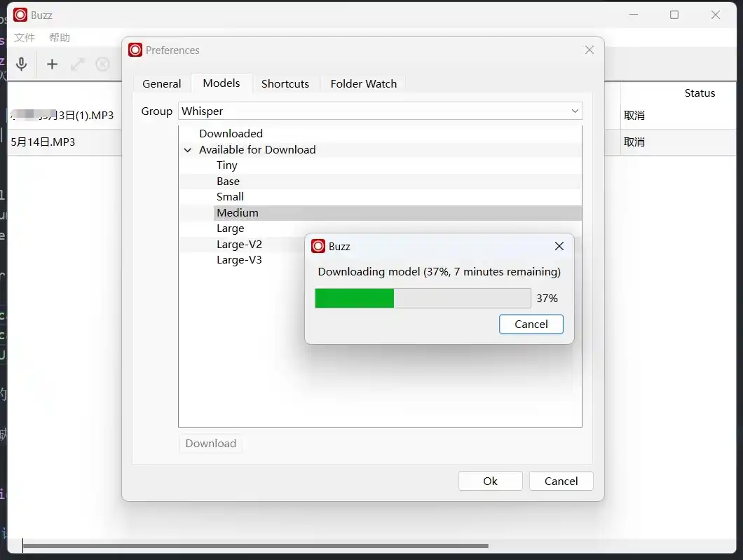The width and height of the screenshot is (743, 560).
Task: Click the microphone record icon
Action: [x=22, y=64]
